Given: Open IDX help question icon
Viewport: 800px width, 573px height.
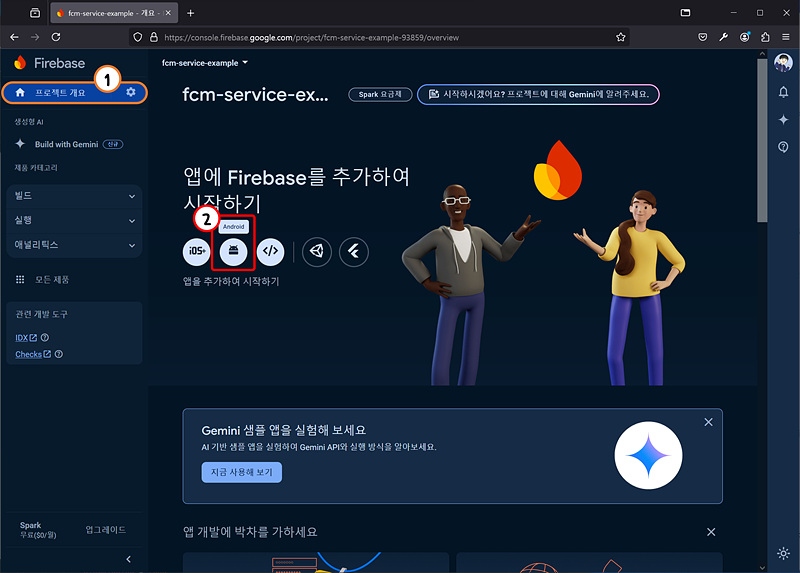Looking at the screenshot, I should pyautogui.click(x=45, y=337).
